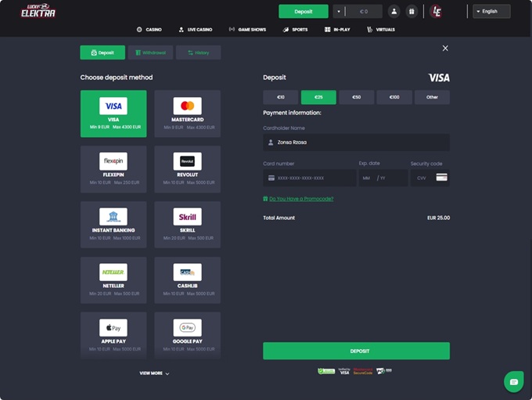Click the large green DEPOSIT button
This screenshot has height=400, width=532.
click(x=356, y=351)
